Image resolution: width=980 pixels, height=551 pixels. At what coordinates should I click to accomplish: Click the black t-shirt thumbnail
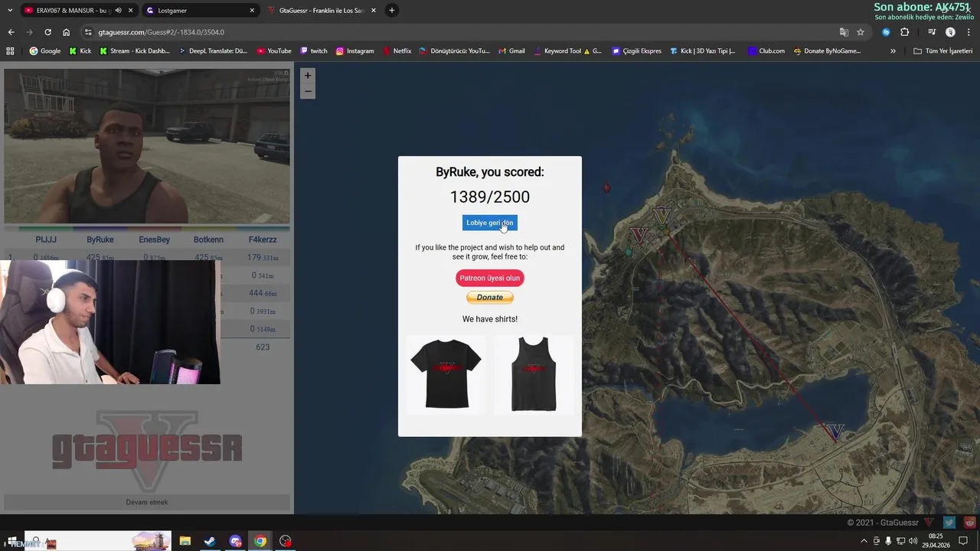pos(446,375)
